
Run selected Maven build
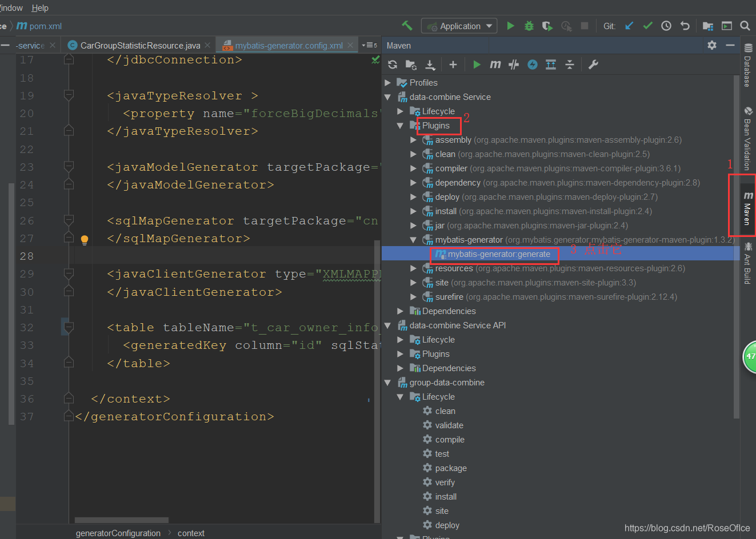coord(477,65)
